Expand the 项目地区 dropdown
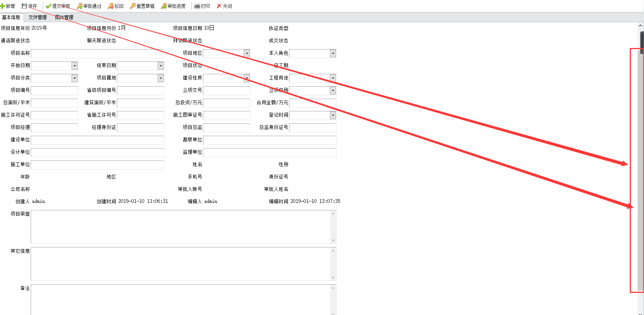The image size is (644, 315). coord(247,54)
